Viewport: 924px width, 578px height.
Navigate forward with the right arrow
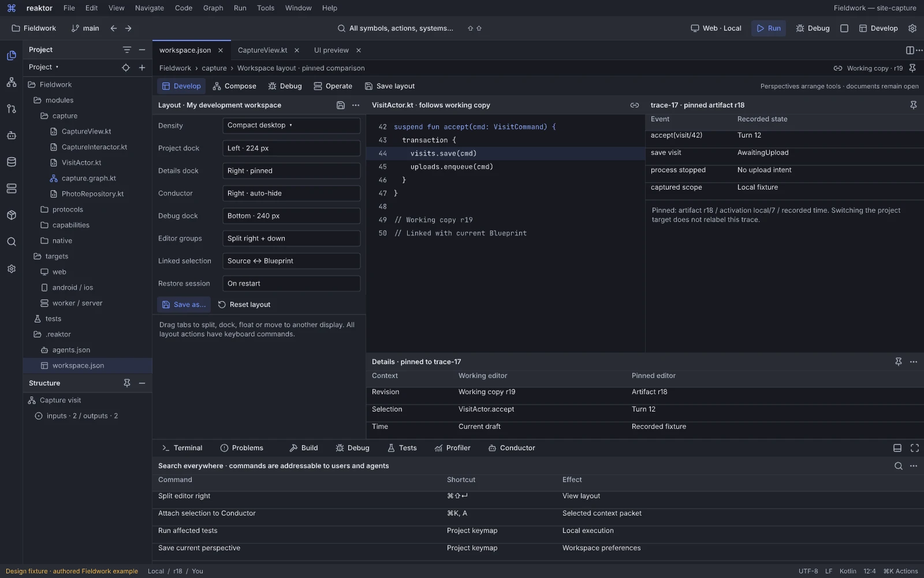coord(128,28)
